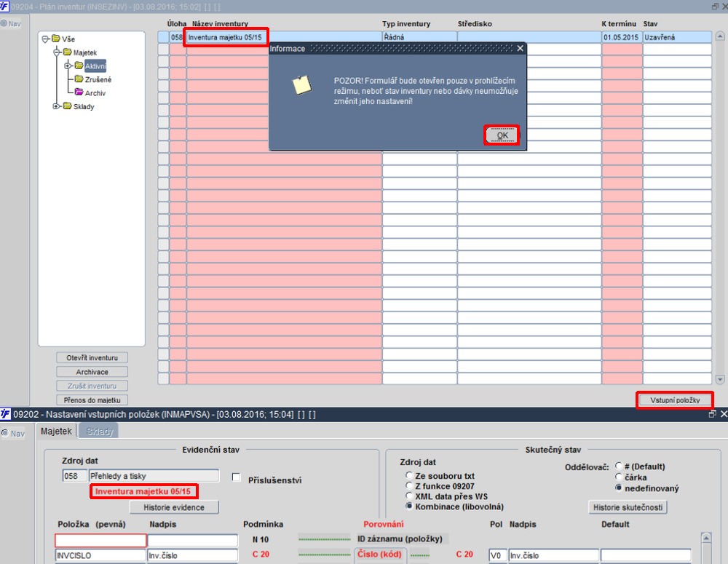Confirm the Informace dialog with OK
Image resolution: width=728 pixels, height=564 pixels.
click(502, 135)
